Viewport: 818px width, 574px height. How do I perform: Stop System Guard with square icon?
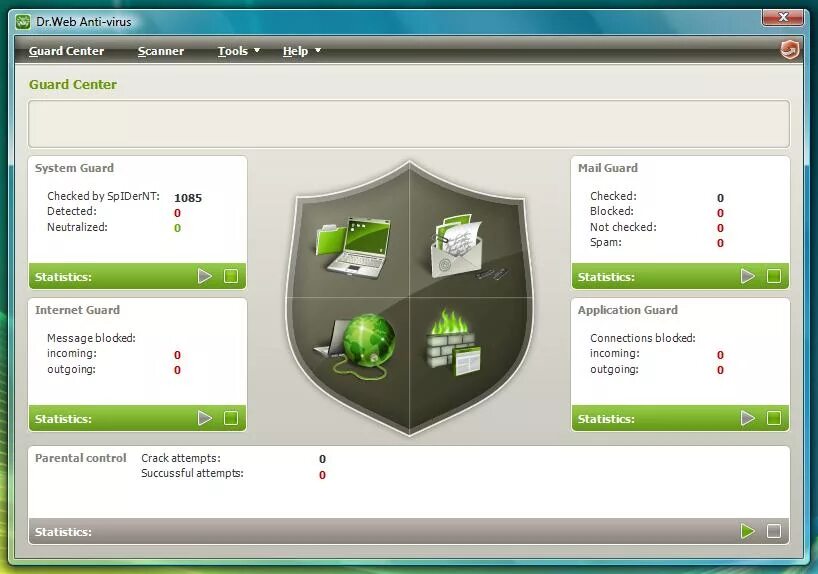tap(231, 276)
